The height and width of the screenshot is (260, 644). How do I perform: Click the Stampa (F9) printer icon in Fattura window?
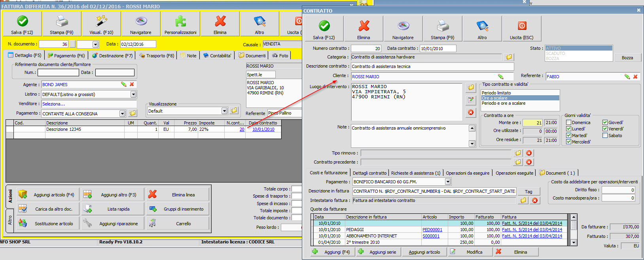point(62,24)
